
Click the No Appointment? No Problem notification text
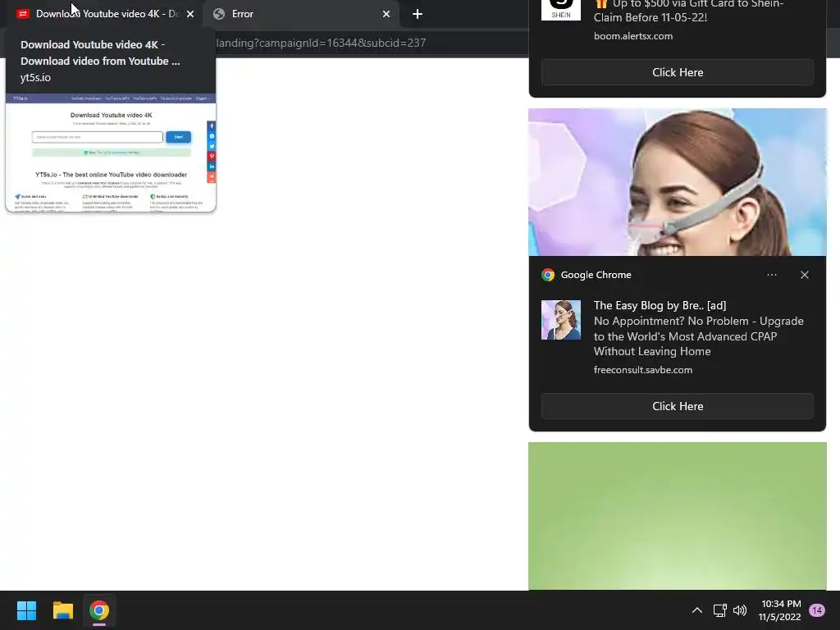pyautogui.click(x=699, y=336)
